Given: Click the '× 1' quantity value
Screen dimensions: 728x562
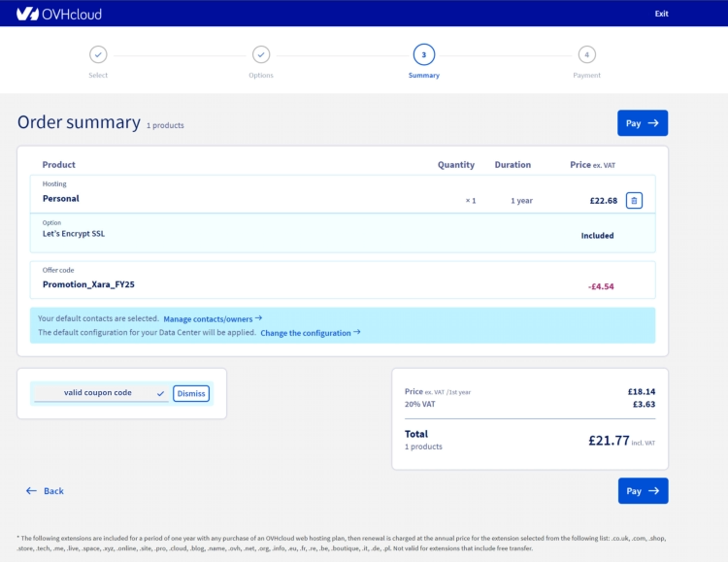Looking at the screenshot, I should coord(471,201).
